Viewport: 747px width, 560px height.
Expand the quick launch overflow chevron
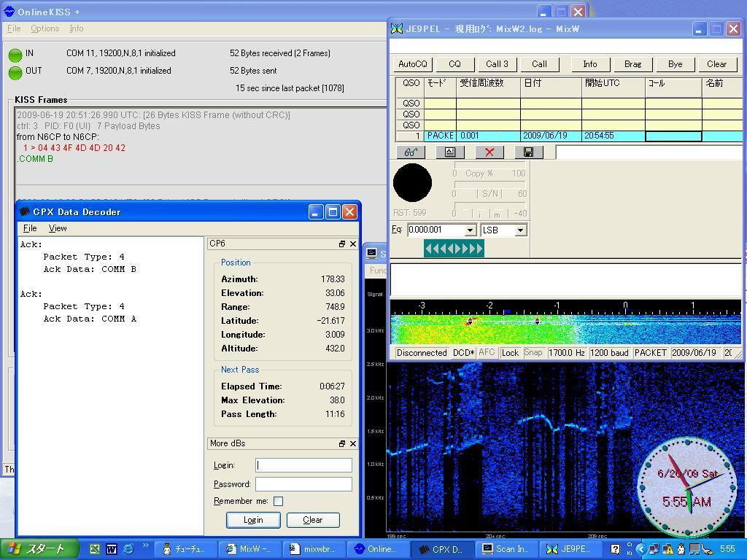point(145,545)
